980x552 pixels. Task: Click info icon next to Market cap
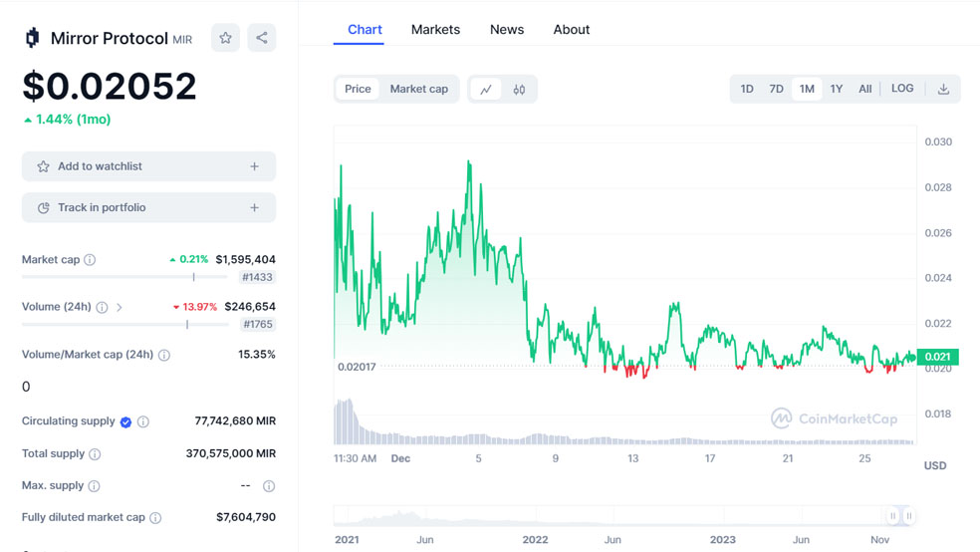coord(90,260)
